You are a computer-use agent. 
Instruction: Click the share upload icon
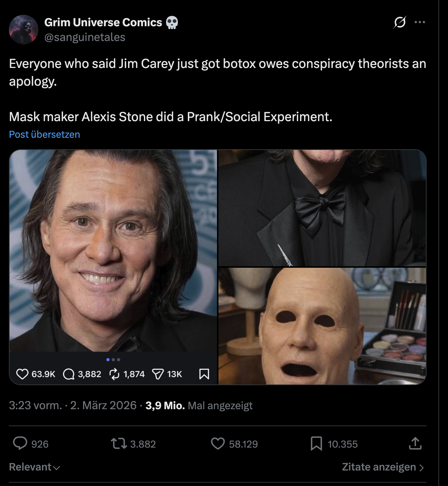(x=415, y=443)
